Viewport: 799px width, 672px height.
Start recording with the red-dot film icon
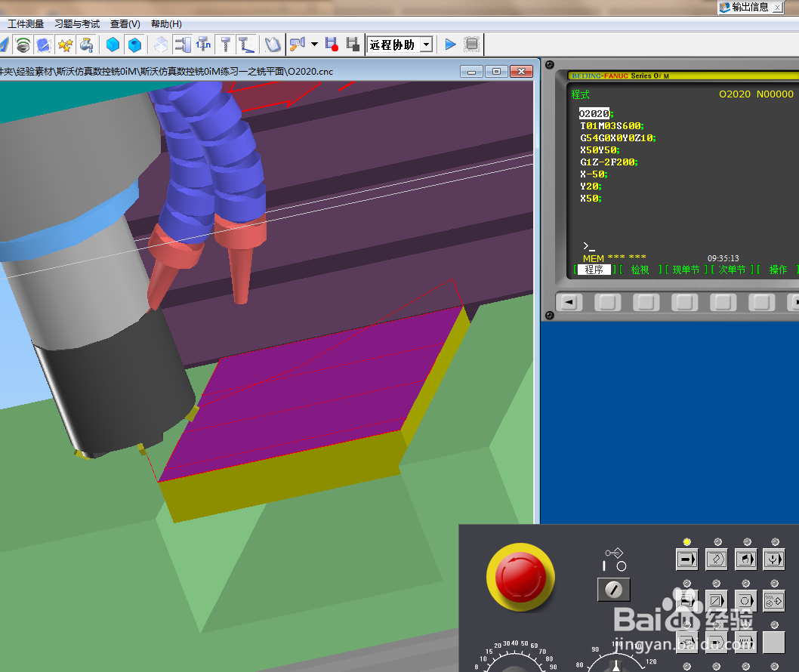(x=332, y=45)
